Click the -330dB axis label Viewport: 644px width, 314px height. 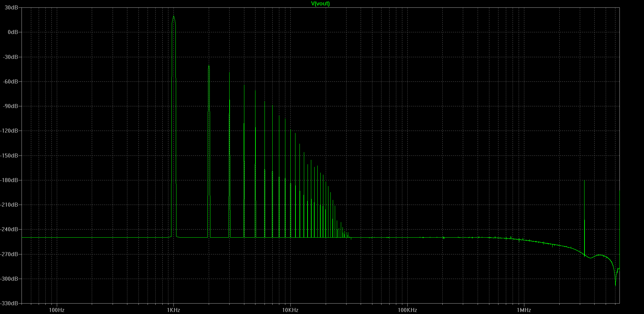tap(9, 303)
